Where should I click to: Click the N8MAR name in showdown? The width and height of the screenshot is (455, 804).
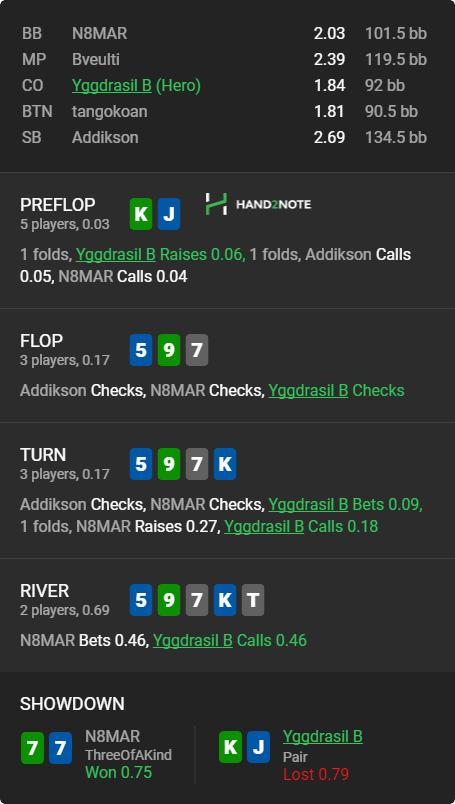112,736
